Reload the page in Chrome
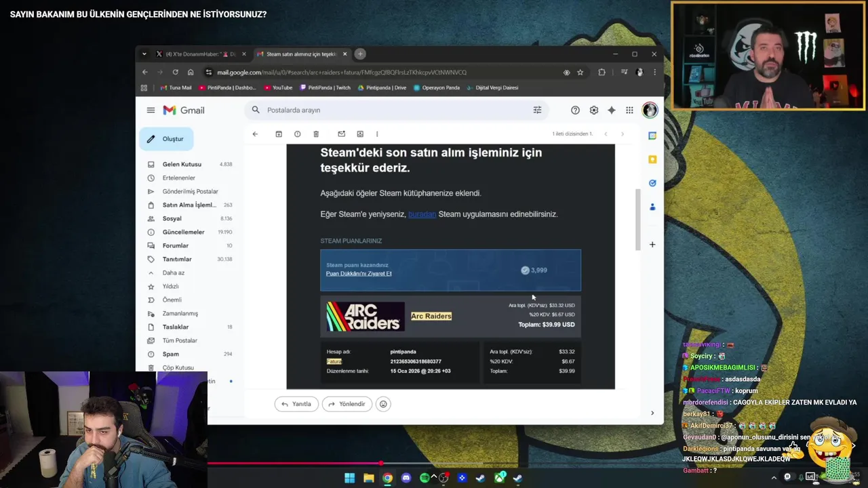Viewport: 868px width, 488px height. point(175,72)
